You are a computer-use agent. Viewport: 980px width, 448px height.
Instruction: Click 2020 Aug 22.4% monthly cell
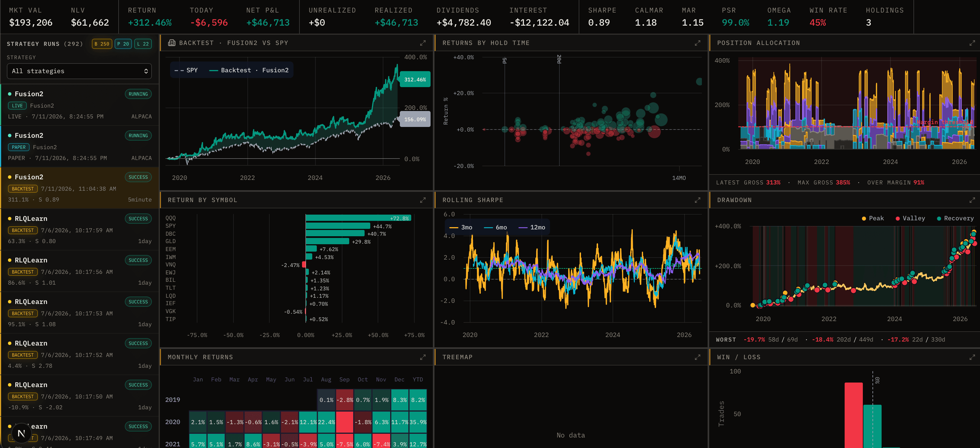pyautogui.click(x=326, y=422)
